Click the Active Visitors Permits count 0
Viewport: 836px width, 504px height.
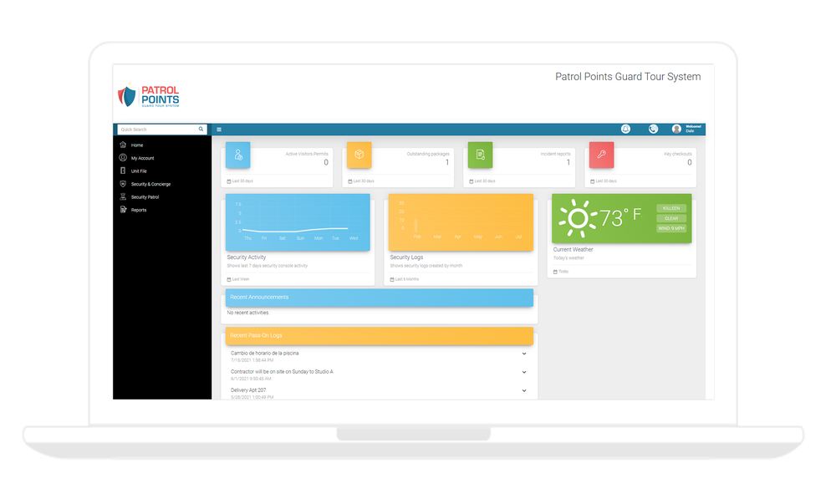click(x=326, y=162)
